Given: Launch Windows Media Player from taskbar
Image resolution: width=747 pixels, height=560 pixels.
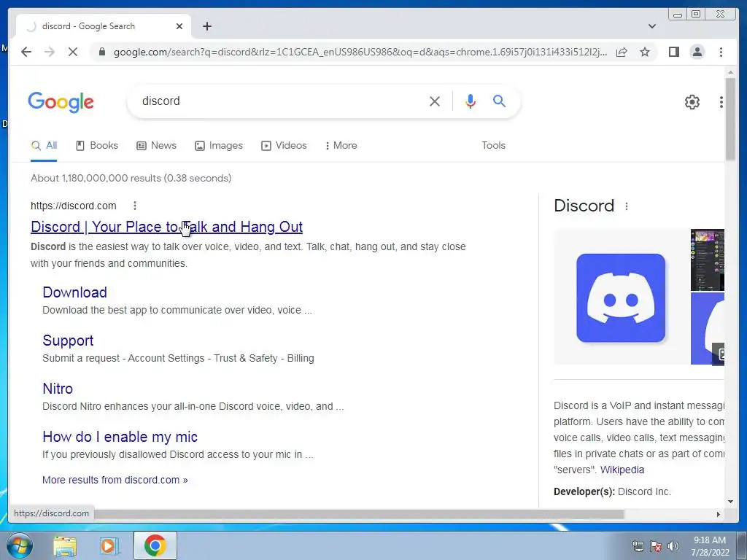Looking at the screenshot, I should point(109,545).
